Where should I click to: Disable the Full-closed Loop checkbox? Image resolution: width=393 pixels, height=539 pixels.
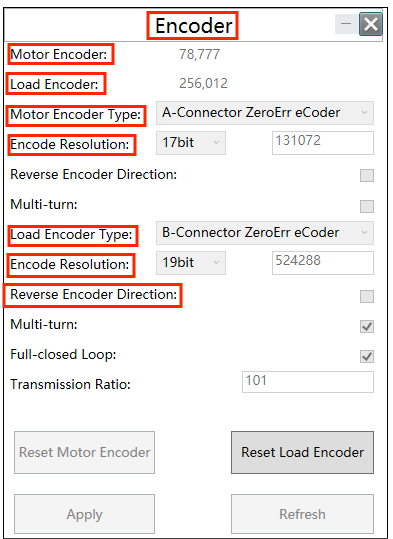[367, 356]
